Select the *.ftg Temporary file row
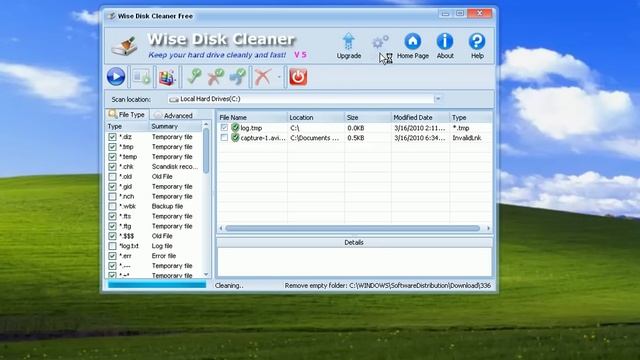The image size is (640, 360). (x=154, y=226)
